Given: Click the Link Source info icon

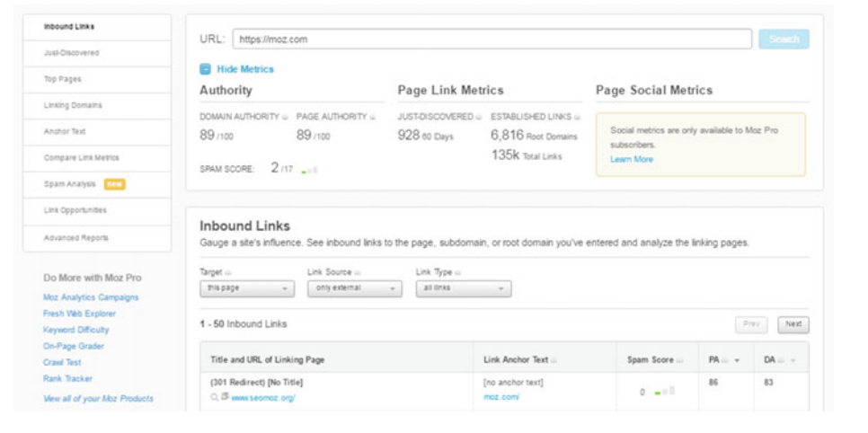Looking at the screenshot, I should (357, 272).
